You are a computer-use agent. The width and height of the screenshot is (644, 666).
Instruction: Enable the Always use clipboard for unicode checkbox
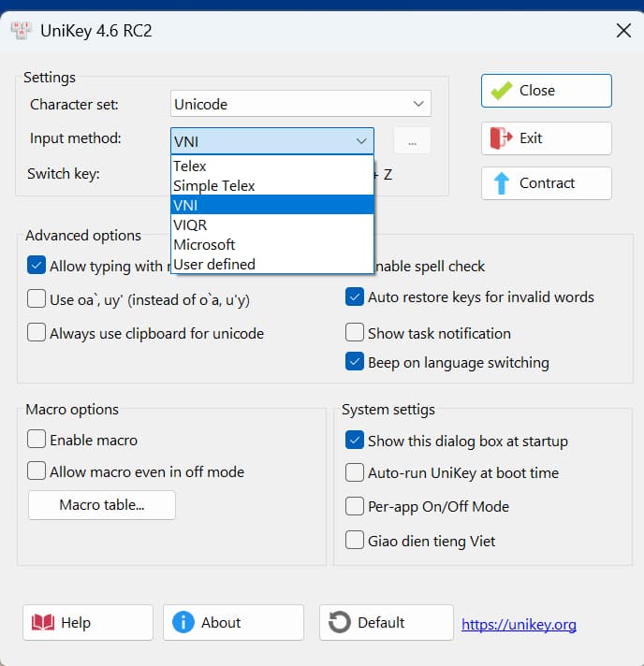37,333
